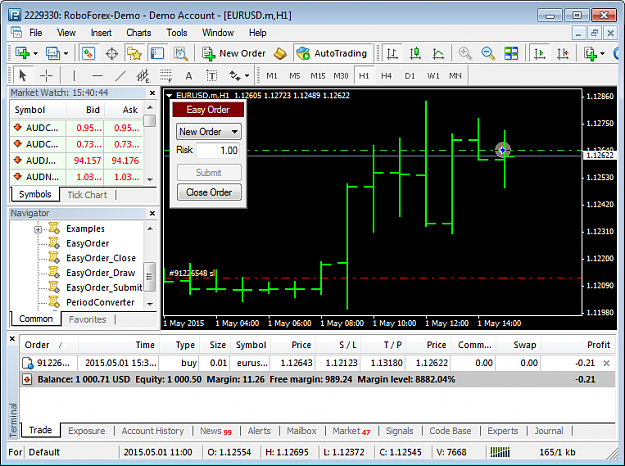The width and height of the screenshot is (625, 466).
Task: Select the vertical line drawing tool
Action: click(74, 75)
